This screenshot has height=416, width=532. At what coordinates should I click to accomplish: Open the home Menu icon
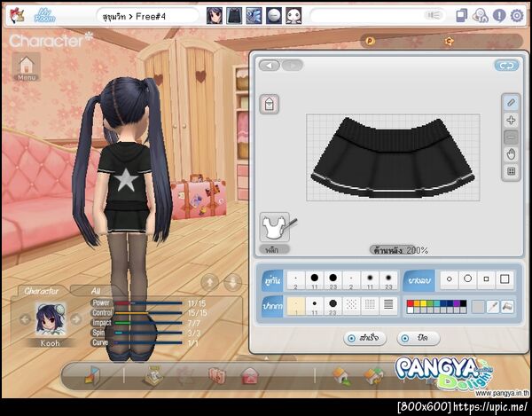[27, 67]
